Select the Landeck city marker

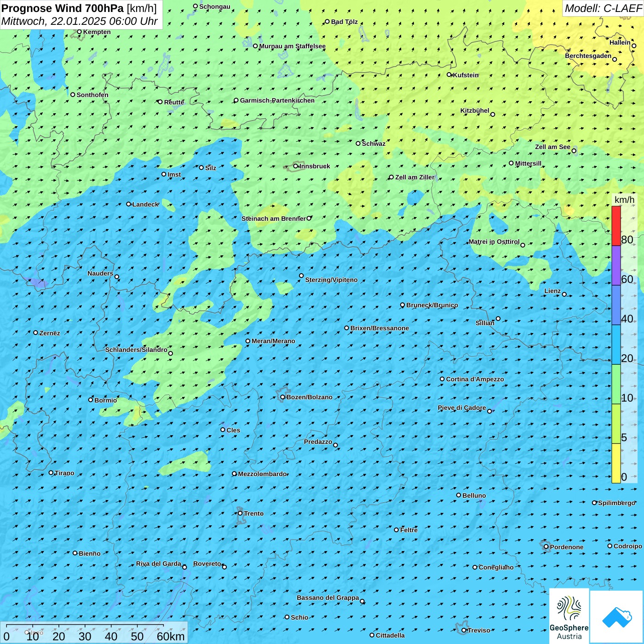click(x=129, y=204)
